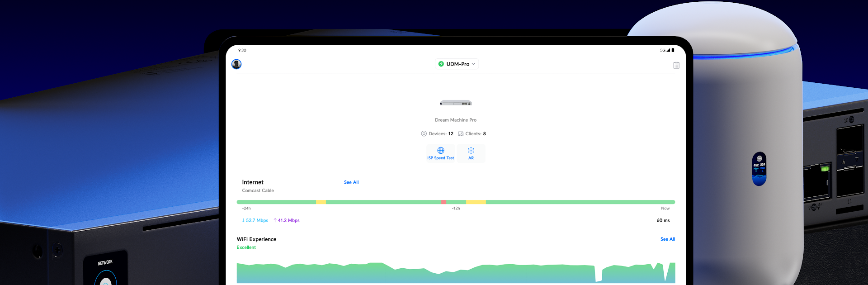Click the Excellent WiFi status label

246,247
